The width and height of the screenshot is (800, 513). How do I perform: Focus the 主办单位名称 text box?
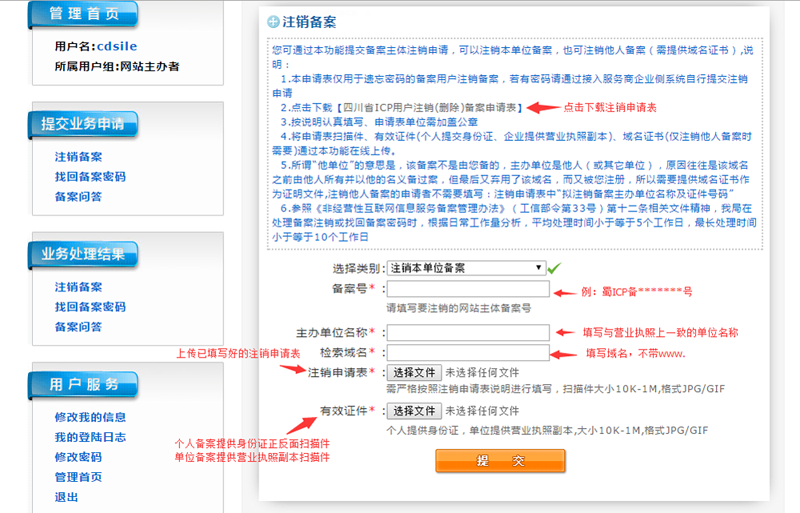pos(468,332)
